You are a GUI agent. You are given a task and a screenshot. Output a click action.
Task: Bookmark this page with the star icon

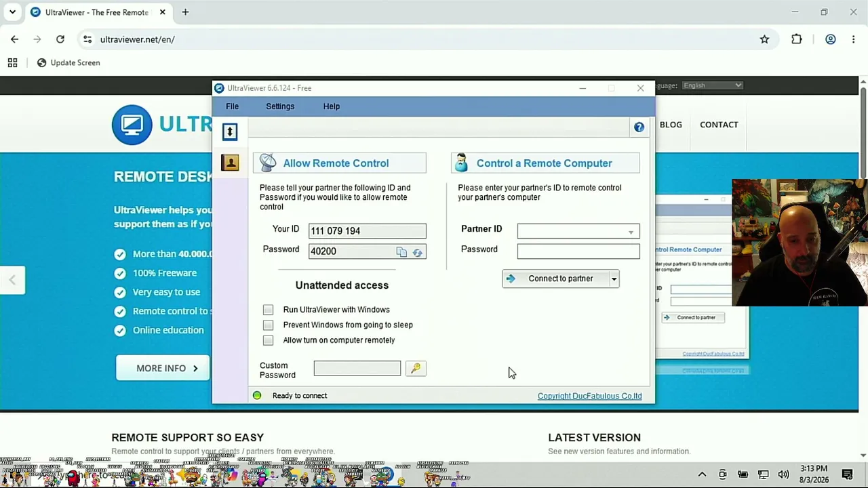pyautogui.click(x=764, y=39)
